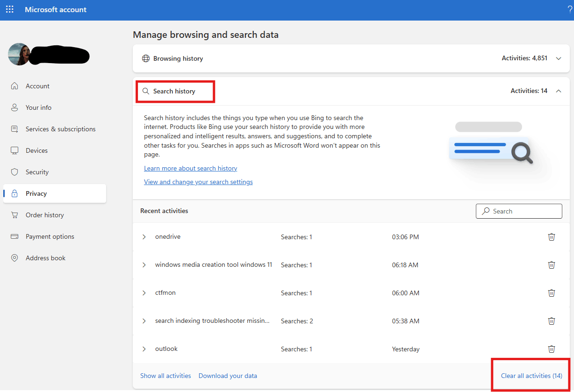
Task: Expand the ctfmon activity row
Action: click(144, 293)
